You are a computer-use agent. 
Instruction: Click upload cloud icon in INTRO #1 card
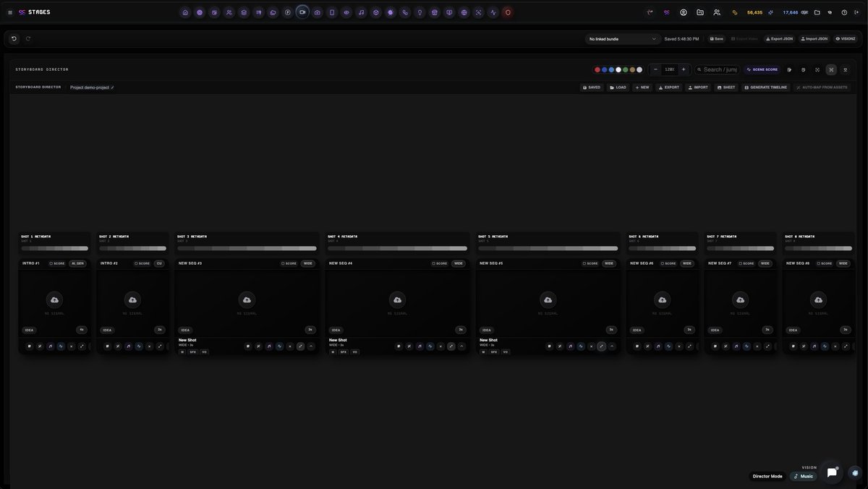[x=54, y=299]
